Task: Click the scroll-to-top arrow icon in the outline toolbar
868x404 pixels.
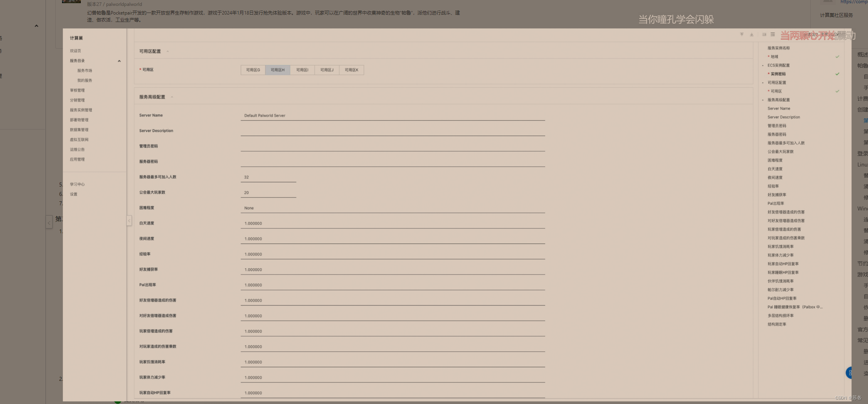Action: tap(742, 35)
